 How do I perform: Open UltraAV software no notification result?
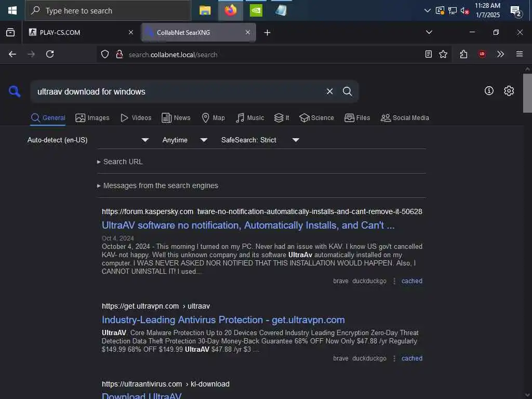248,225
